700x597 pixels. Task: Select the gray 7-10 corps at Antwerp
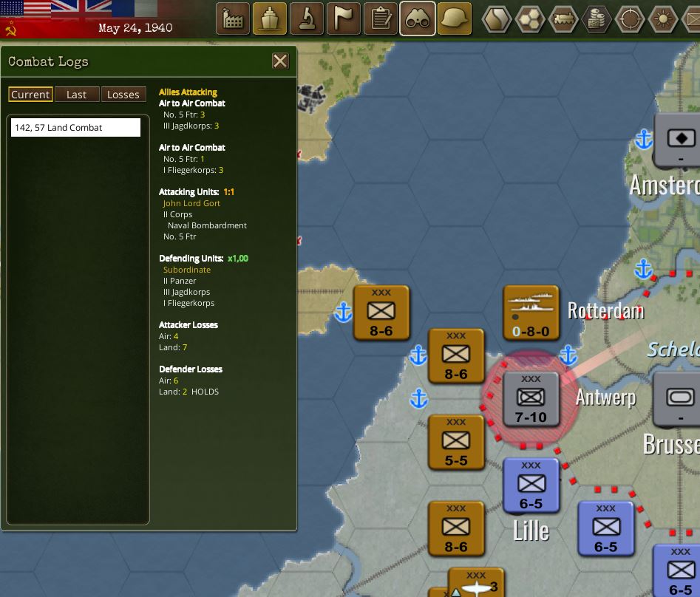(x=531, y=399)
